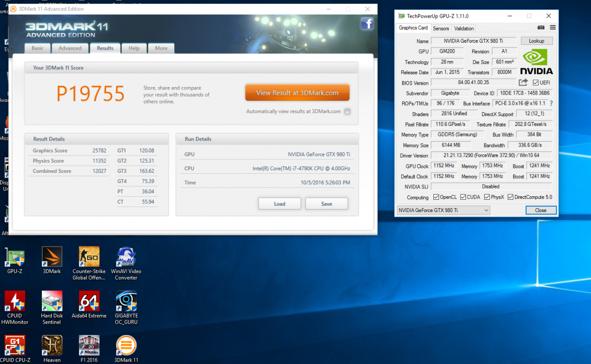The image size is (591, 364).
Task: Enable automatically view results at 3DMark.com
Action: [x=348, y=112]
